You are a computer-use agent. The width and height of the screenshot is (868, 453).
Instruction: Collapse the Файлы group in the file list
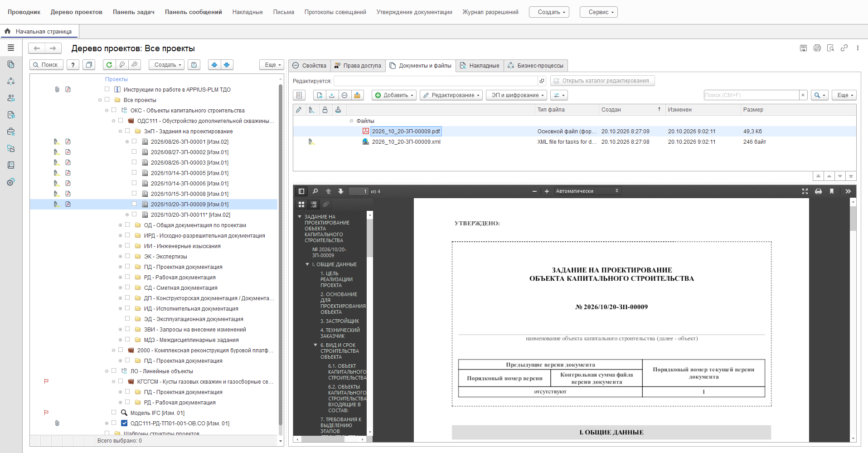351,121
